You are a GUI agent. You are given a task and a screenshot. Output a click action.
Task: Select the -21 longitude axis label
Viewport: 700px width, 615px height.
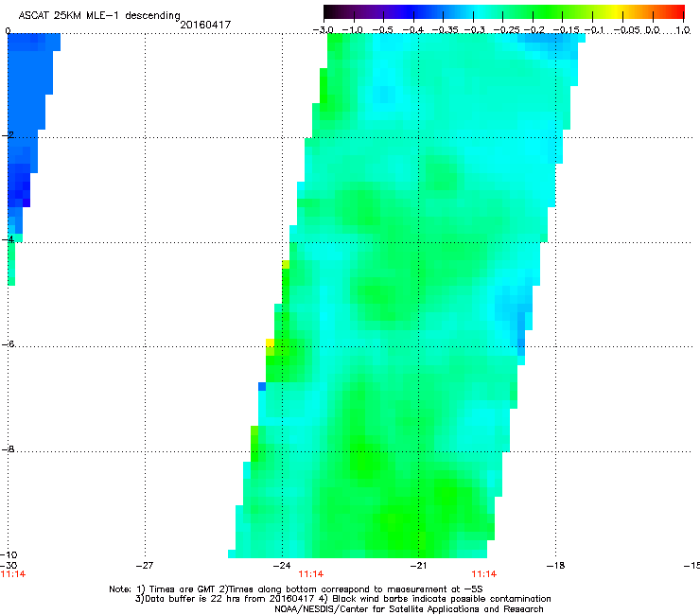tap(418, 566)
